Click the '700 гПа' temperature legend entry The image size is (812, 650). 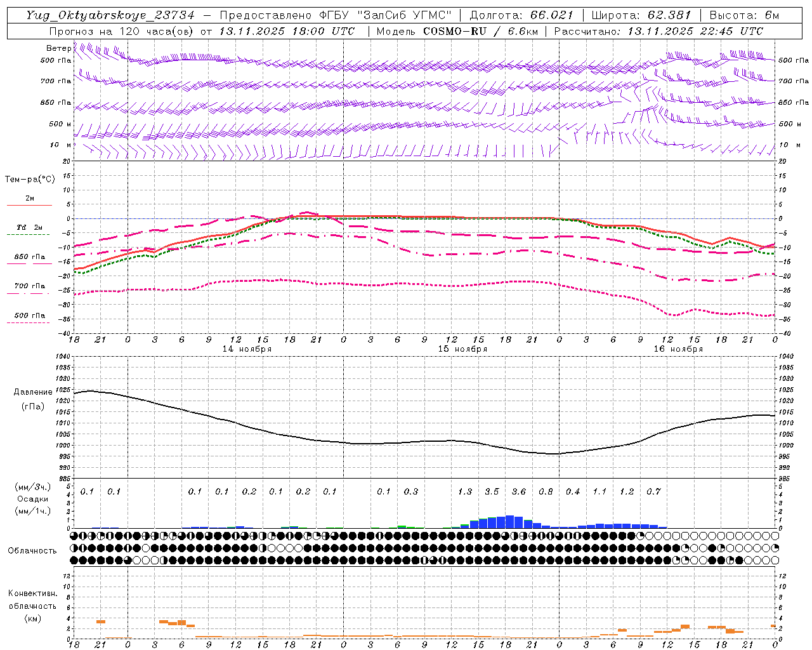click(x=30, y=286)
